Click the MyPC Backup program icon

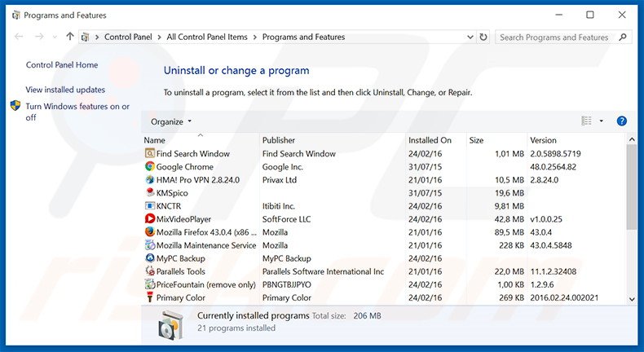(x=150, y=258)
